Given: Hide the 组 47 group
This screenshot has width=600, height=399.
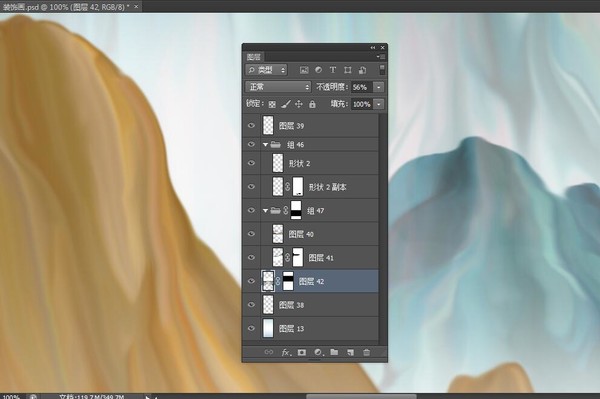Looking at the screenshot, I should 251,210.
